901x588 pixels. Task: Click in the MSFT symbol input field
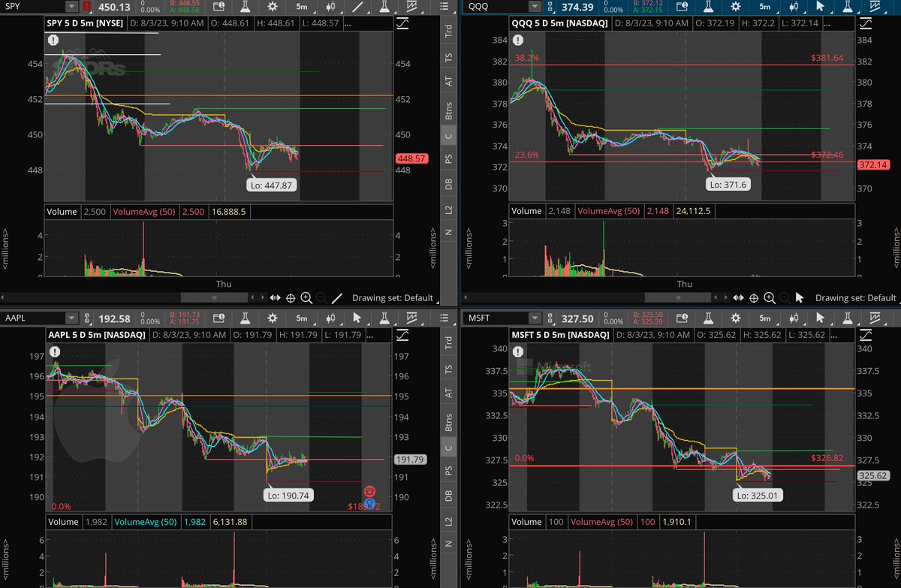point(497,318)
